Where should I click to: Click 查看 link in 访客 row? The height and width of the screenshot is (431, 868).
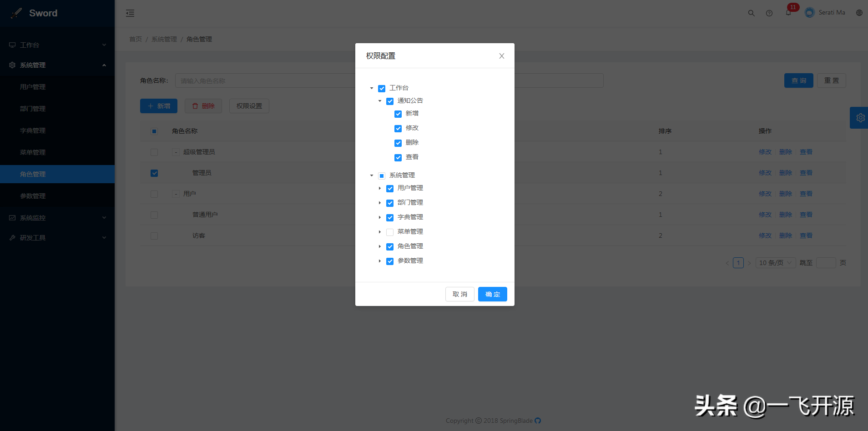[806, 236]
